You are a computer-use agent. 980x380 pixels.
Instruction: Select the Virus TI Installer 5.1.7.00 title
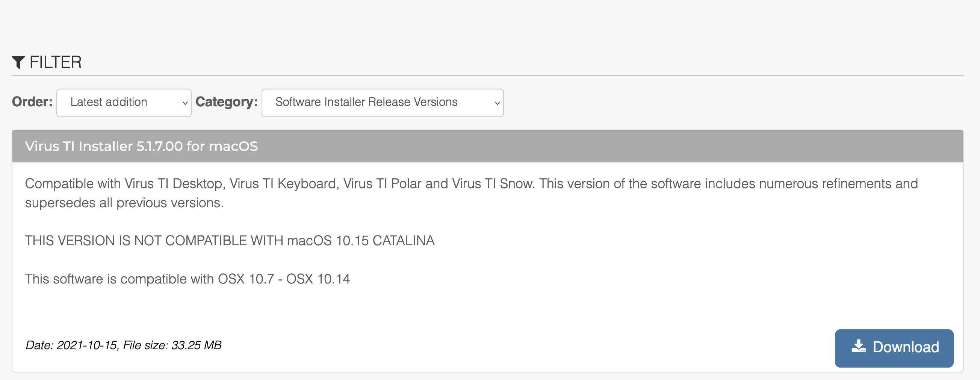[x=141, y=146]
